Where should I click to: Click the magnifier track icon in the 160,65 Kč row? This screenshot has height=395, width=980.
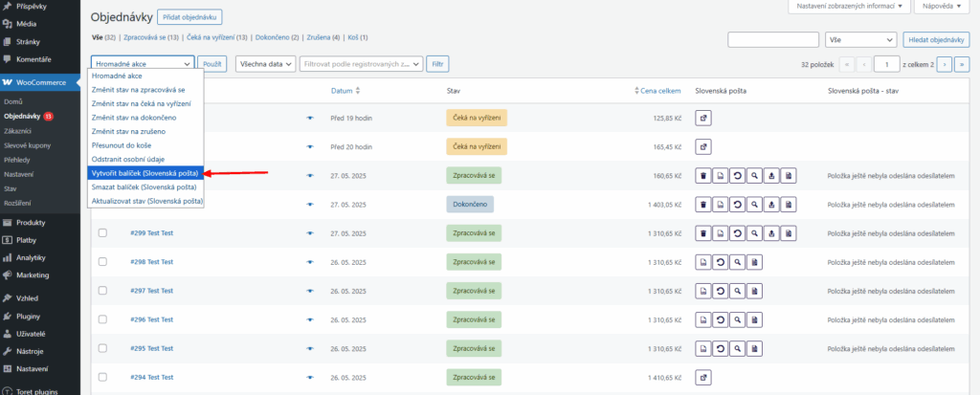[x=754, y=176]
